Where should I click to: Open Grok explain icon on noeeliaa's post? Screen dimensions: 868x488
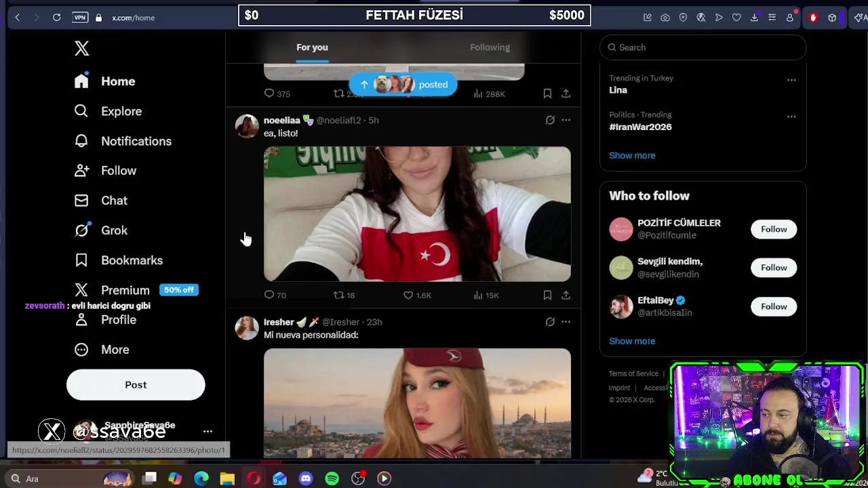click(550, 120)
